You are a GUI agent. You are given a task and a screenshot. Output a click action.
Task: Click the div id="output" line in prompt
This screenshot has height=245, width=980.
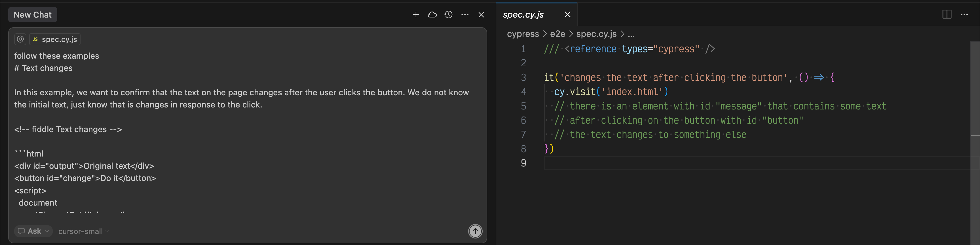pyautogui.click(x=84, y=166)
